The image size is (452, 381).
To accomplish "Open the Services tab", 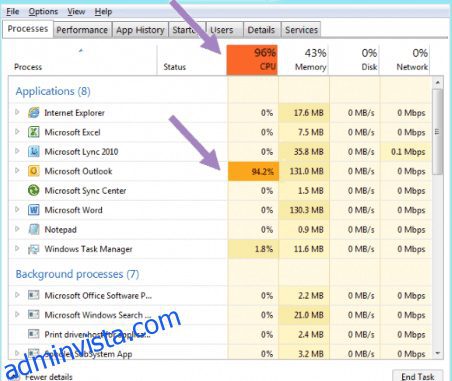I will [x=301, y=30].
